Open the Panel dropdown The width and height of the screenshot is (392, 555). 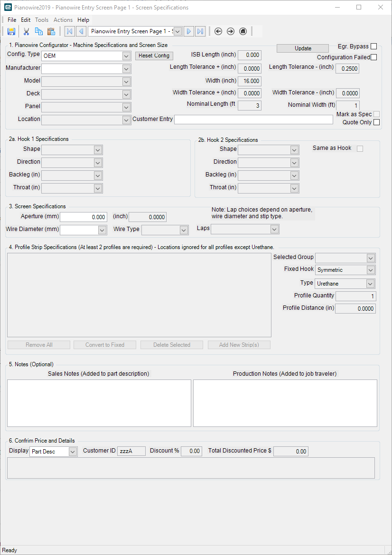(126, 107)
